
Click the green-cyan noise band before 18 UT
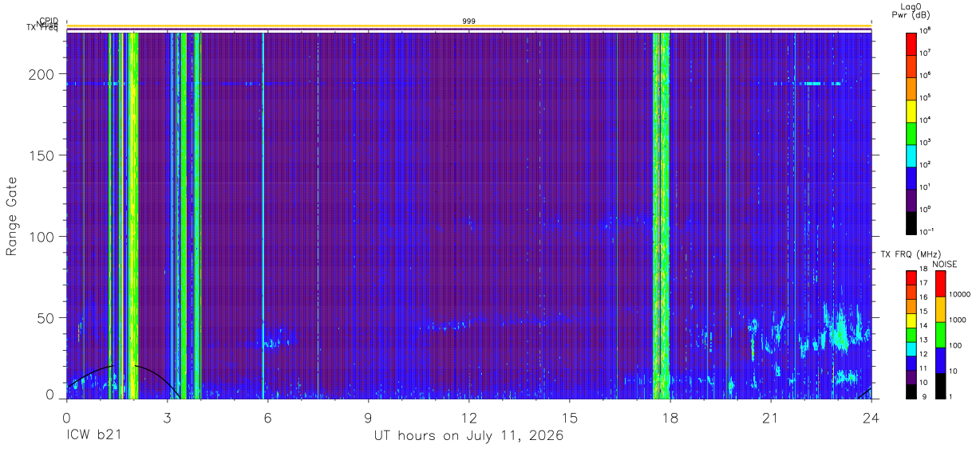point(661,215)
